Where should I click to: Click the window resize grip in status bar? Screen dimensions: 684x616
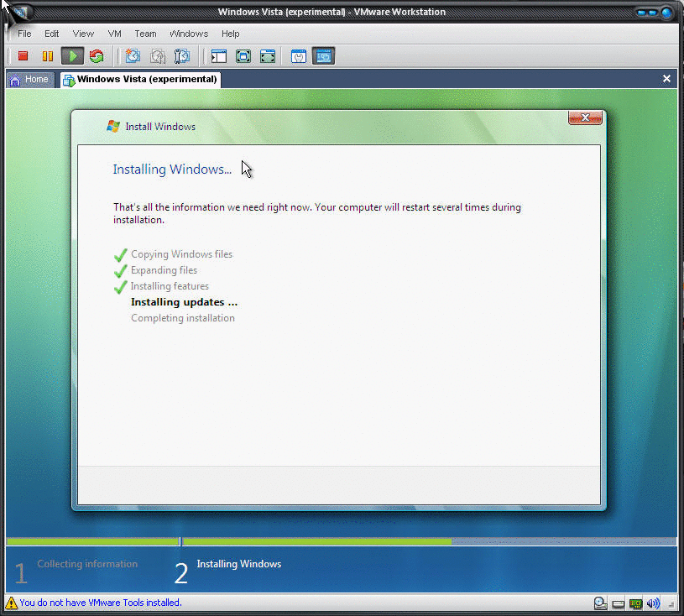click(671, 604)
